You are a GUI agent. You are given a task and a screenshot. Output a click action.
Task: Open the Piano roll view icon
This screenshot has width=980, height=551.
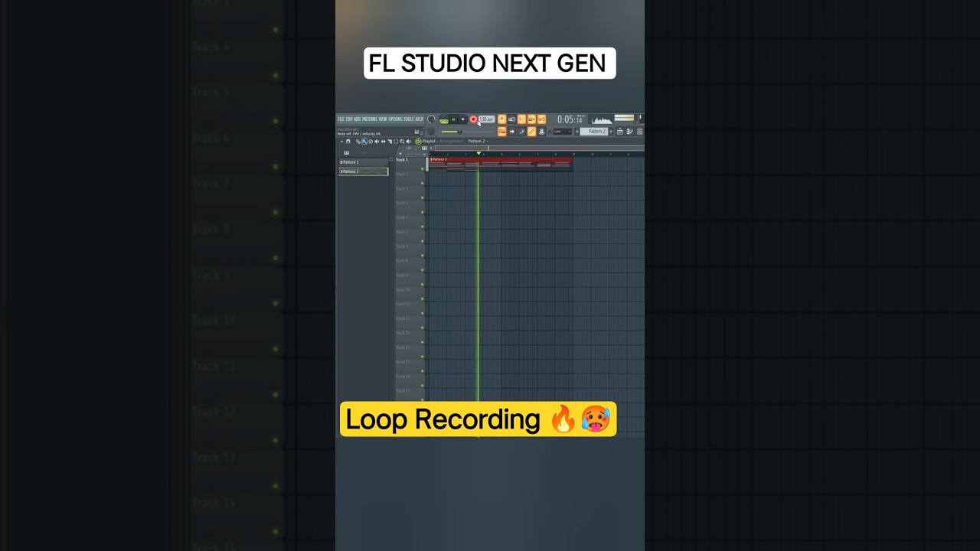click(x=630, y=132)
